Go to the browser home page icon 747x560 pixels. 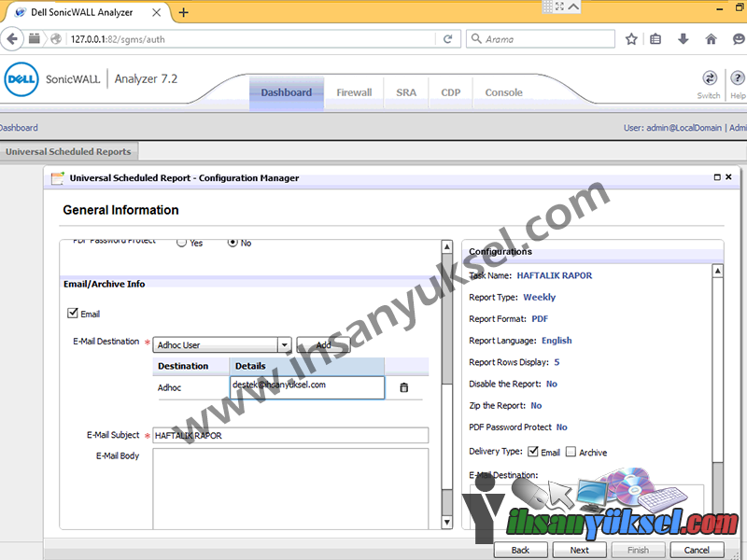coord(711,39)
